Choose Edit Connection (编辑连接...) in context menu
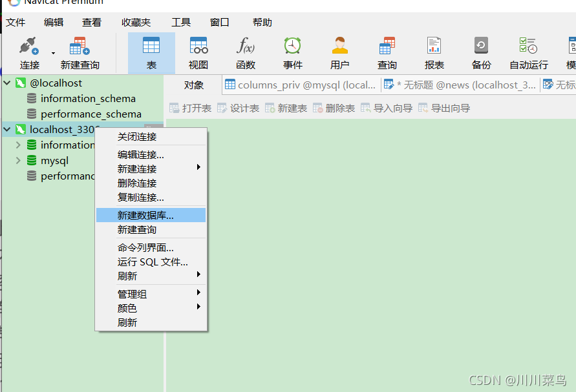Image resolution: width=576 pixels, height=392 pixels. click(151, 155)
